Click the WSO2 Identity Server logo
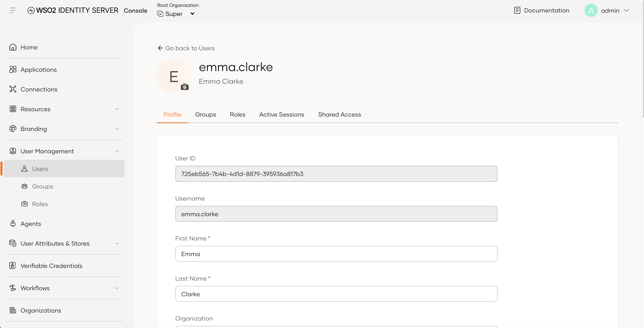 point(73,10)
